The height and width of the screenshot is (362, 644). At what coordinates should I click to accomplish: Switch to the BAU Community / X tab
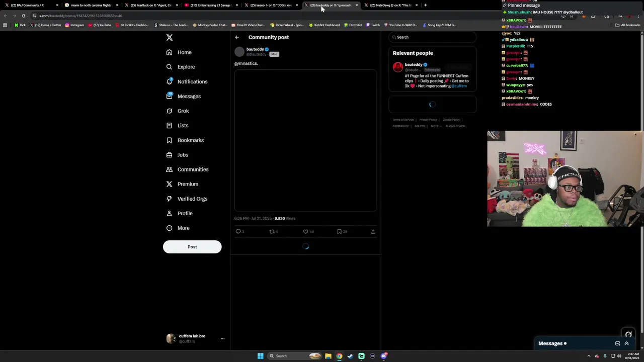pyautogui.click(x=30, y=5)
